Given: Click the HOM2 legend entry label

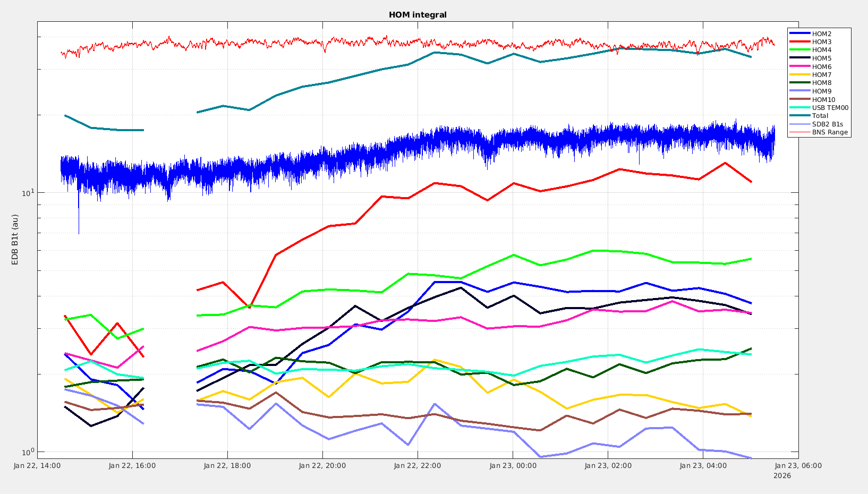Looking at the screenshot, I should pyautogui.click(x=821, y=34).
